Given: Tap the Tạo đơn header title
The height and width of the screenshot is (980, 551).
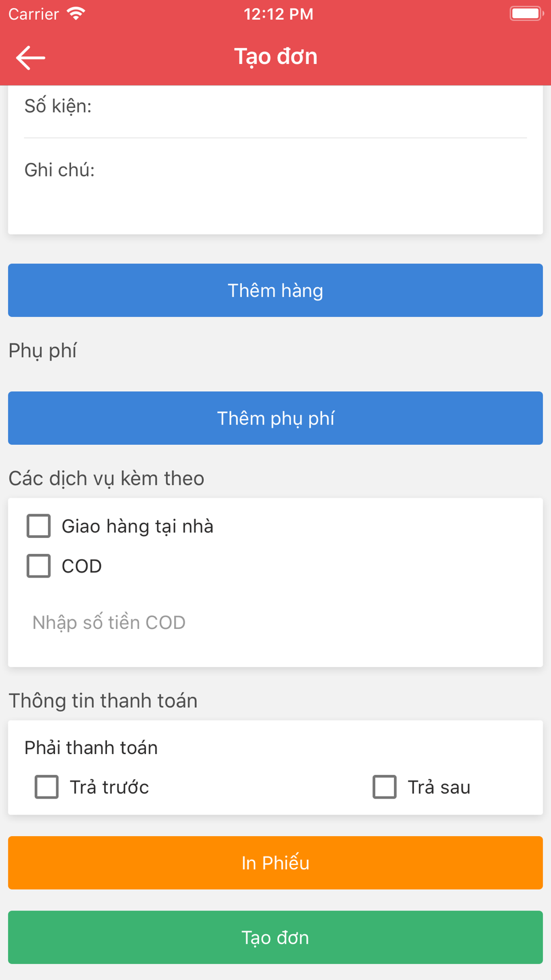Looking at the screenshot, I should point(275,57).
